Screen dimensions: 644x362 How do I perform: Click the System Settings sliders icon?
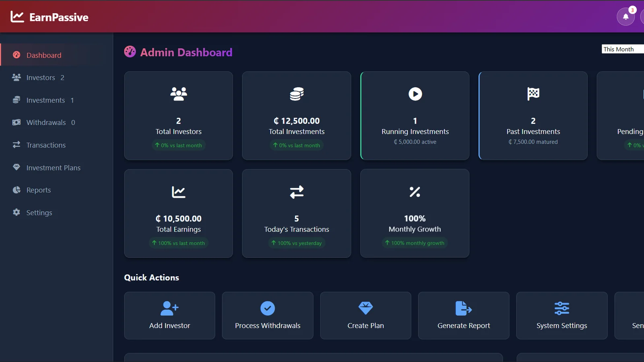[x=562, y=308]
